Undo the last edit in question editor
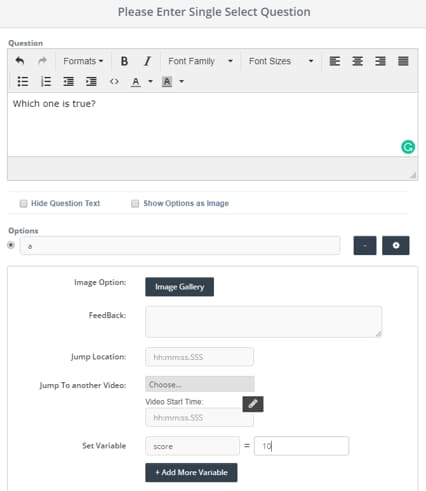 20,61
